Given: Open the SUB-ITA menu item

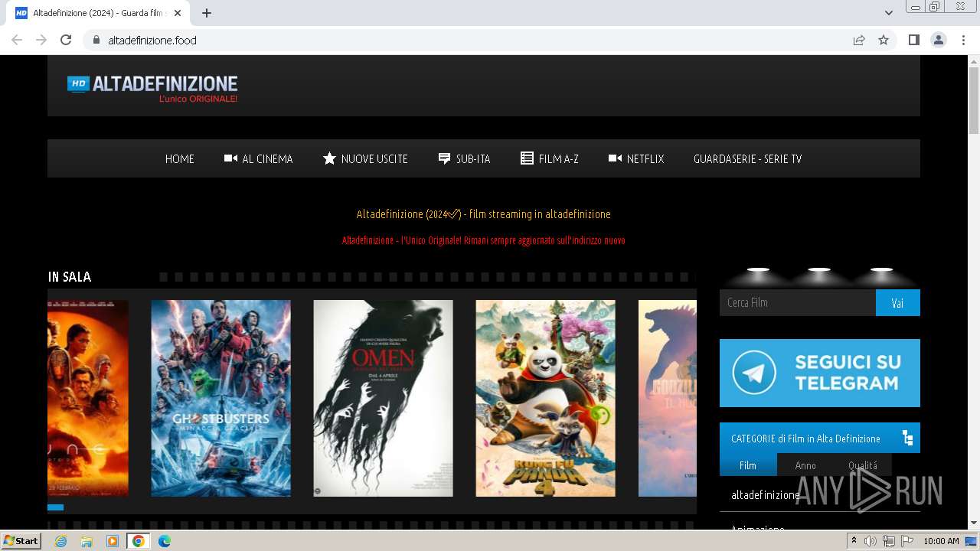Looking at the screenshot, I should [464, 159].
